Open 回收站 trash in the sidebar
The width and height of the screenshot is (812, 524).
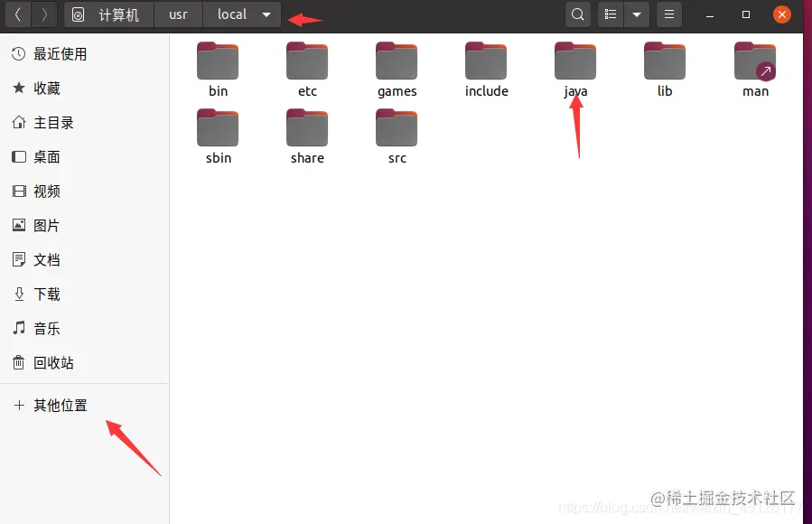coord(84,363)
